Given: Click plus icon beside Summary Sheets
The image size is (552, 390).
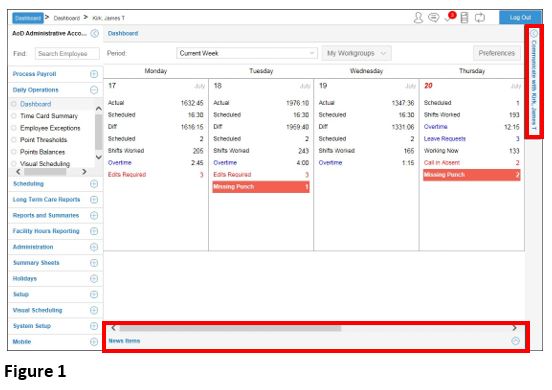Looking at the screenshot, I should tap(94, 263).
